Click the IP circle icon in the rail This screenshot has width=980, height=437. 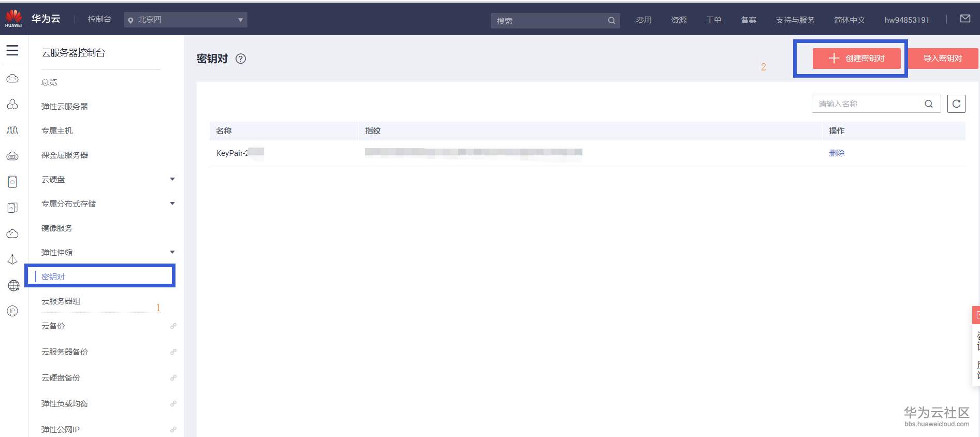tap(12, 311)
